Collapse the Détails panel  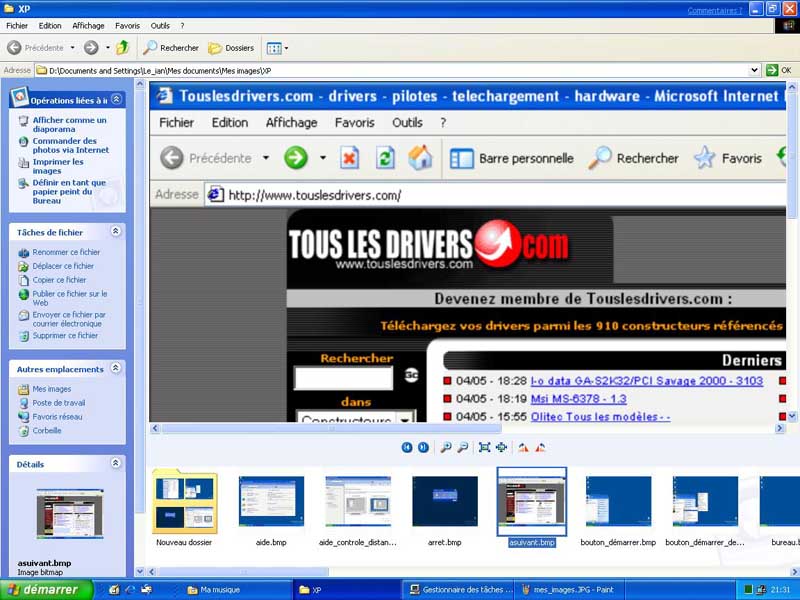pos(116,463)
